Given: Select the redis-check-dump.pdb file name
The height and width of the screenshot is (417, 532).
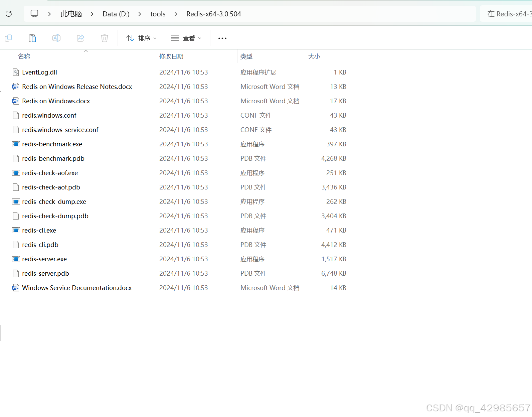Looking at the screenshot, I should [55, 216].
